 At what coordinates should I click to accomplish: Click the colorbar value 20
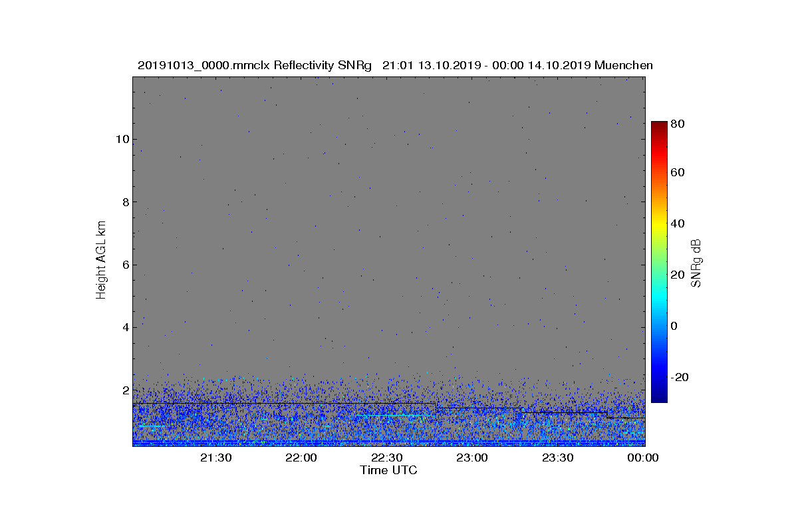coord(678,275)
